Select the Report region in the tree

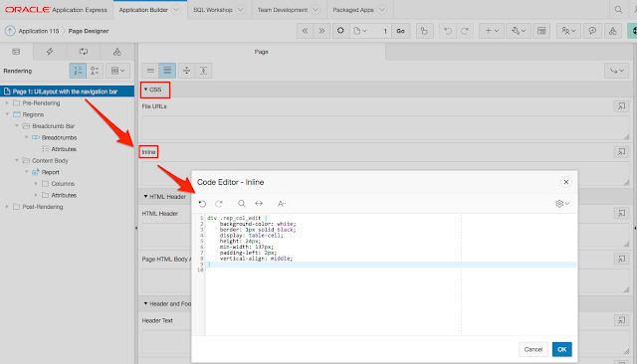[x=51, y=172]
